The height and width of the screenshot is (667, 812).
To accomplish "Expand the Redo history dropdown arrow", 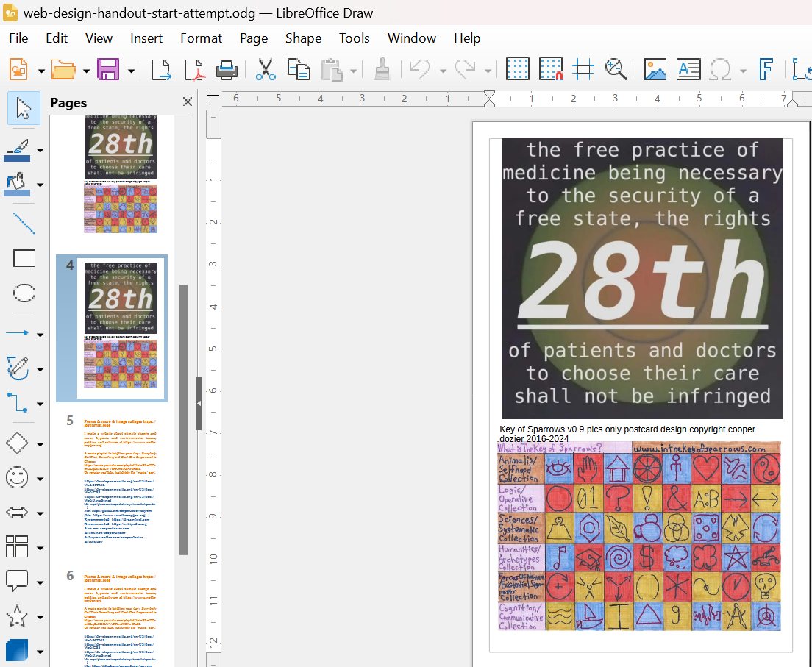I will (488, 71).
